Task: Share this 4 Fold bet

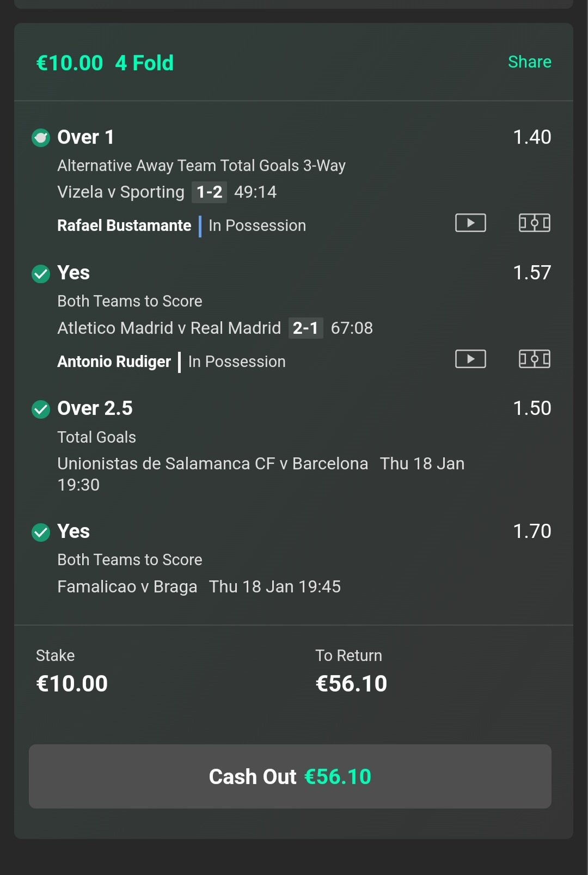Action: coord(529,62)
